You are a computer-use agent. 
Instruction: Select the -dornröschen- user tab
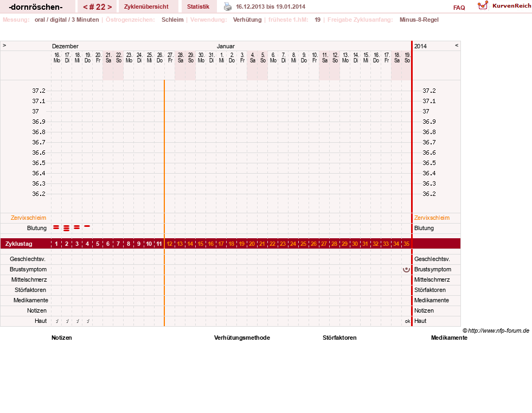coord(36,7)
